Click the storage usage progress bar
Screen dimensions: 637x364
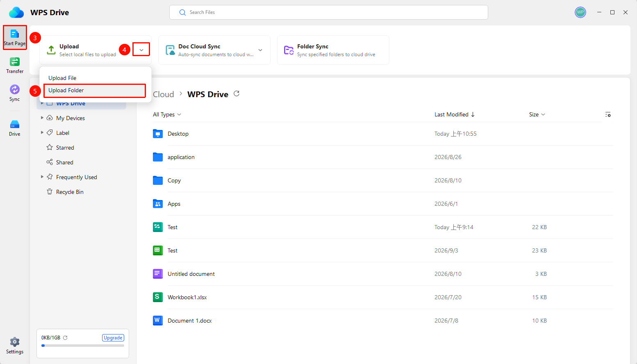(x=83, y=346)
